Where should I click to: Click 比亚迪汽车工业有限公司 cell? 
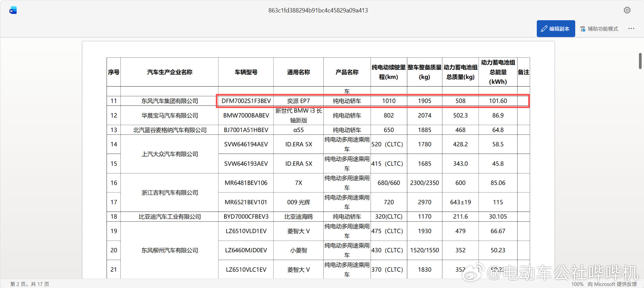(x=170, y=216)
